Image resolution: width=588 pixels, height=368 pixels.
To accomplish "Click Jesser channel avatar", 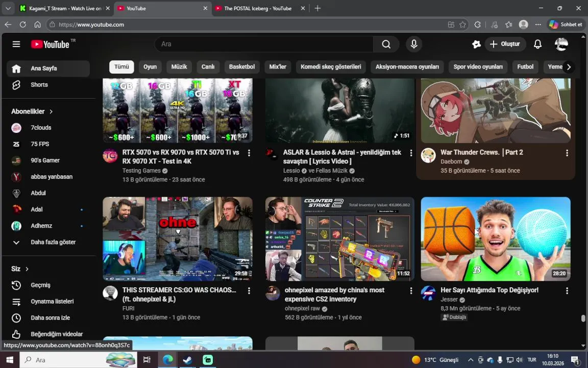I will [x=428, y=293].
